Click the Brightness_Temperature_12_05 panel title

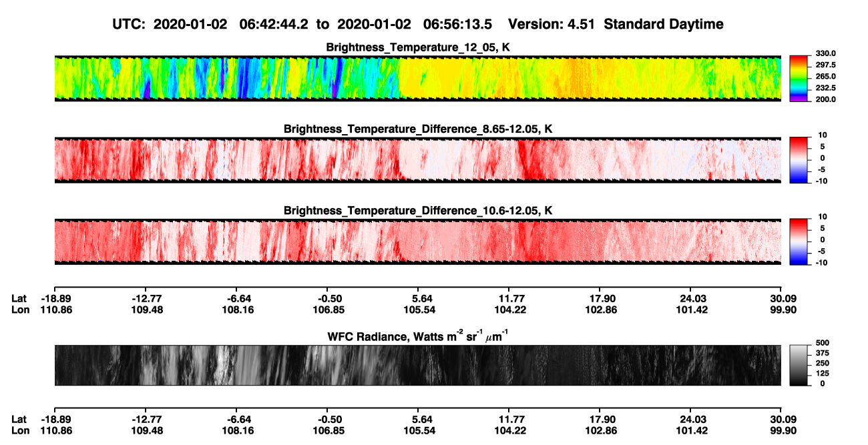point(417,47)
